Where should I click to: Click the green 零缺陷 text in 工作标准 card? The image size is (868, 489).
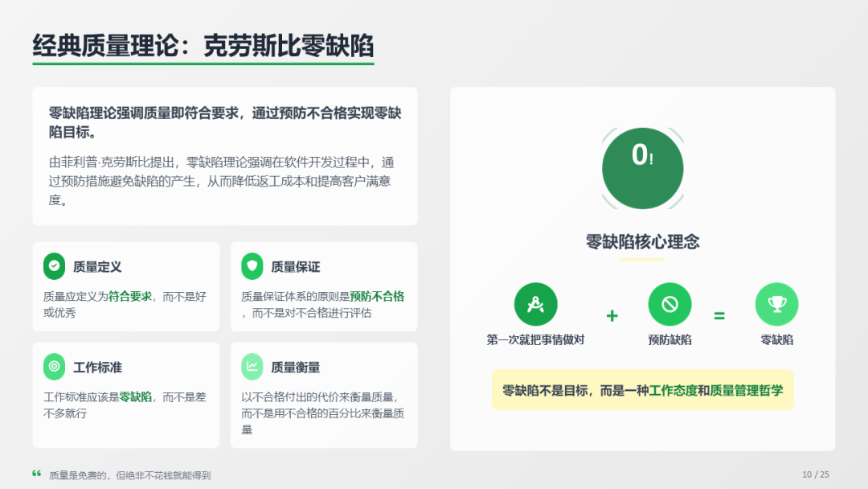pos(136,397)
